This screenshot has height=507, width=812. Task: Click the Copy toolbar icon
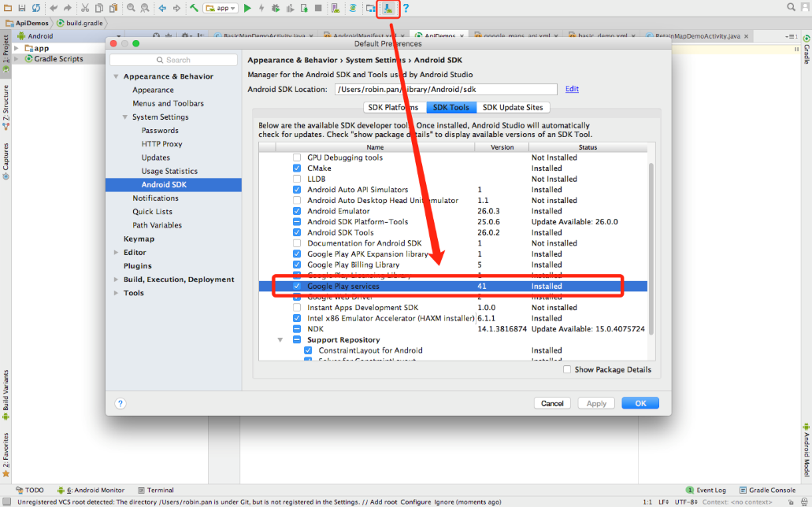tap(99, 8)
